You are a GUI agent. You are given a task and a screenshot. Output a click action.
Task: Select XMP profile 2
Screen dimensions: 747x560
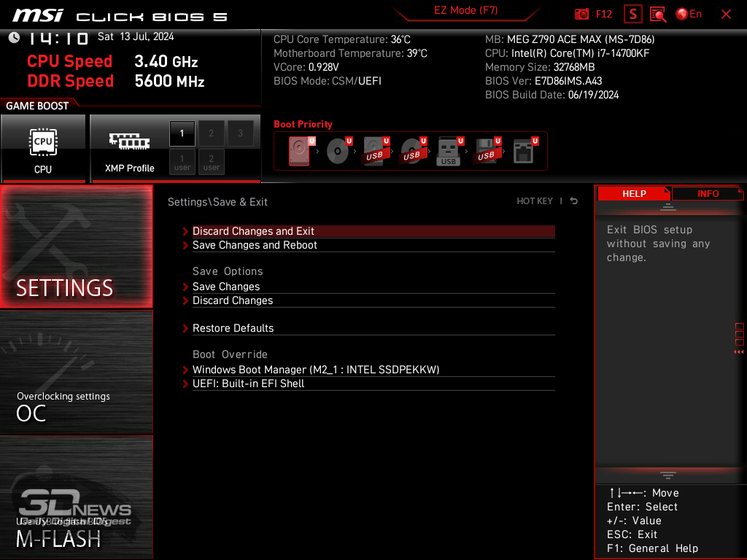211,133
